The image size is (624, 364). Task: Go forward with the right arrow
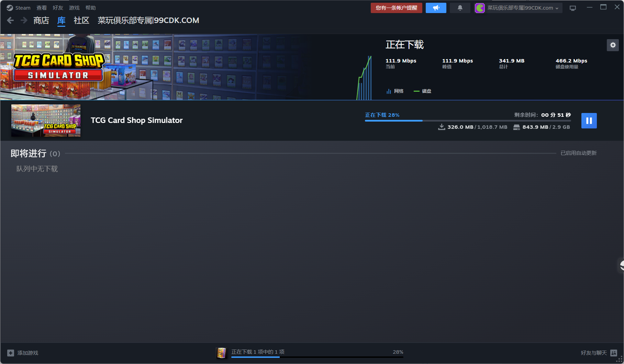[x=24, y=21]
